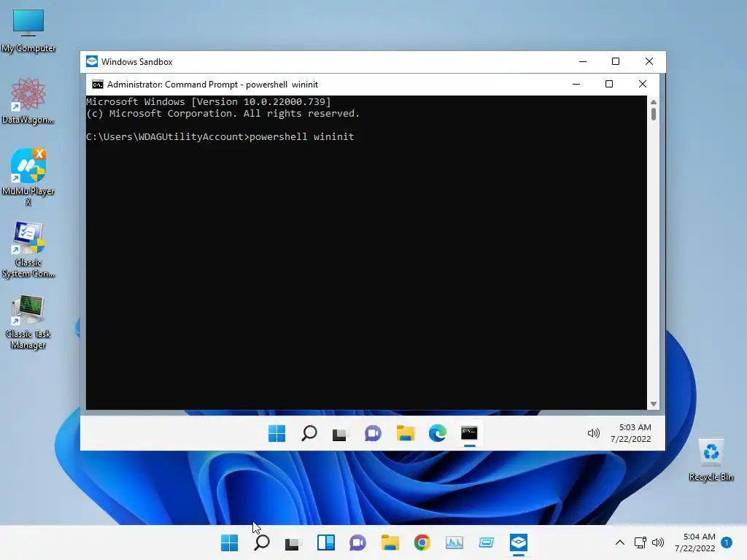Open Task View in sandbox taskbar
747x560 pixels.
coord(340,434)
